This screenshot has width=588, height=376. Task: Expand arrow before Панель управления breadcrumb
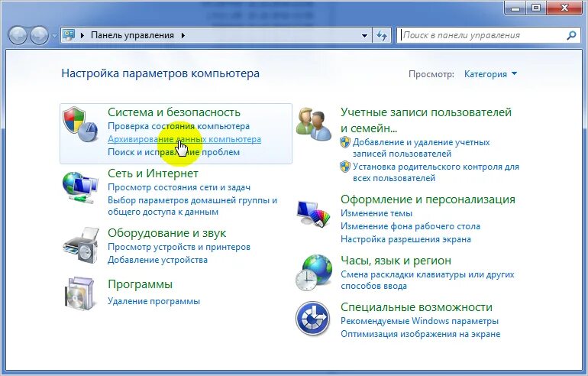pos(82,35)
